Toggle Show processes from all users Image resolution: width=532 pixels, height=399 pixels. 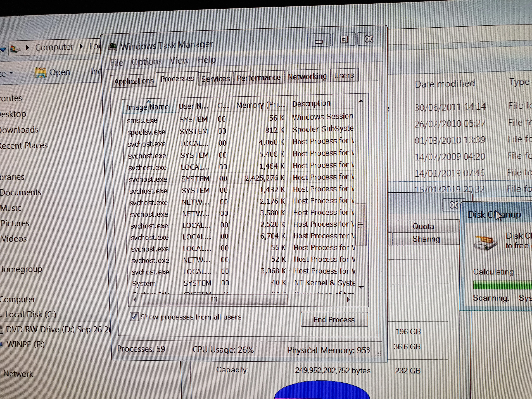[134, 317]
